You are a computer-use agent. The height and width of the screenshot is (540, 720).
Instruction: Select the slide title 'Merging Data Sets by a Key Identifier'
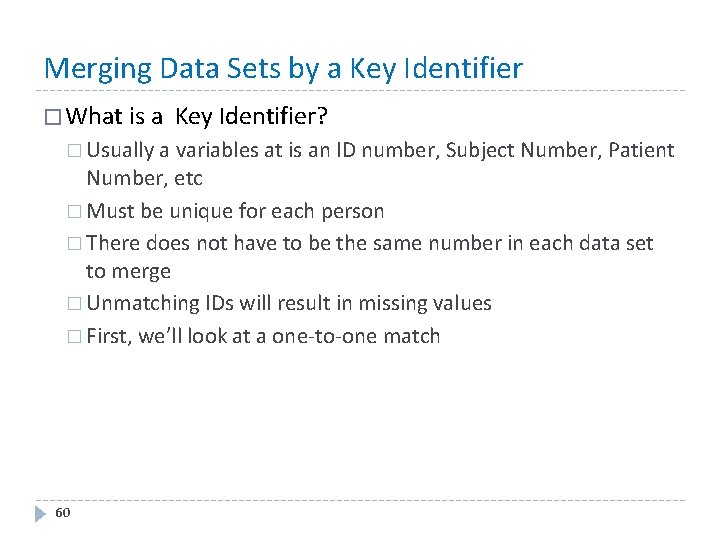(283, 68)
